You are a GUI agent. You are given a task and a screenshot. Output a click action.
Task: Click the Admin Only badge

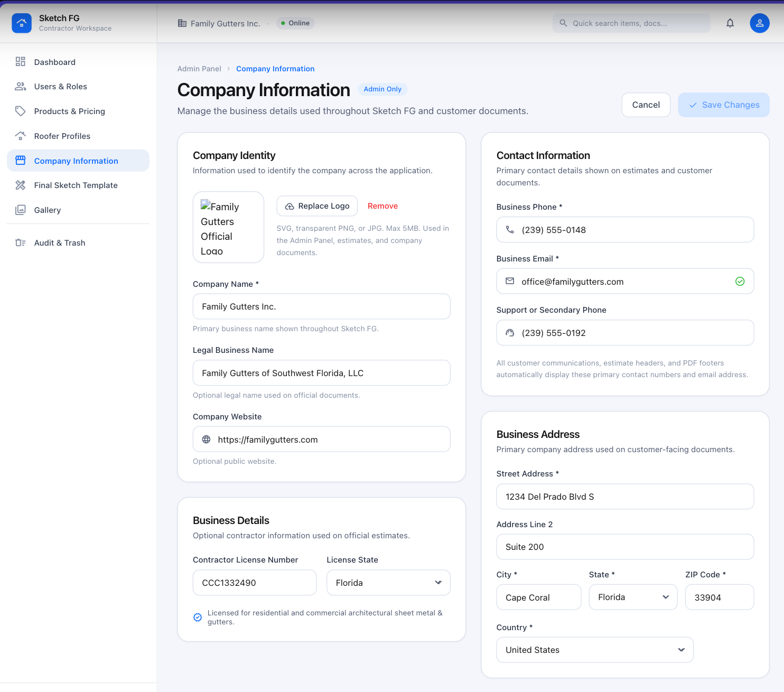(382, 89)
